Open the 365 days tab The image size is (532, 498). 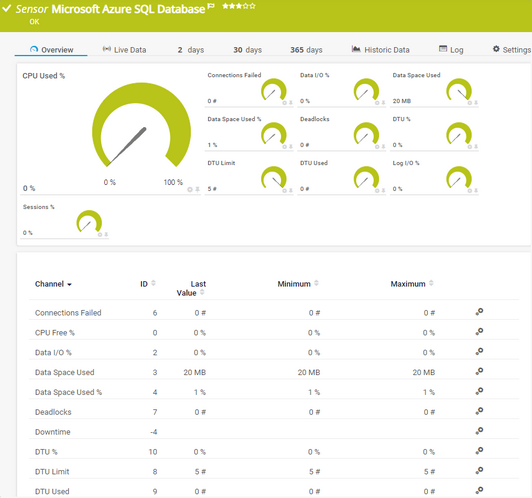click(x=306, y=50)
